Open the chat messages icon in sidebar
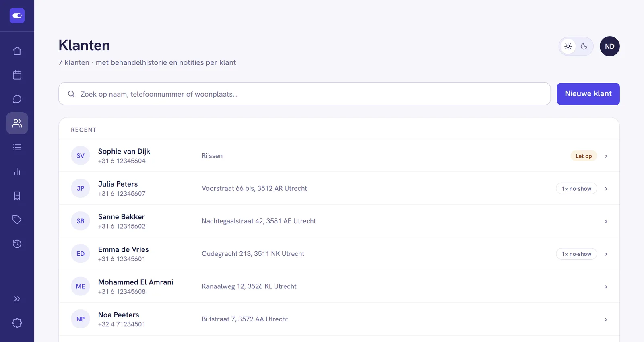Screen dimensions: 644x342 (17, 99)
